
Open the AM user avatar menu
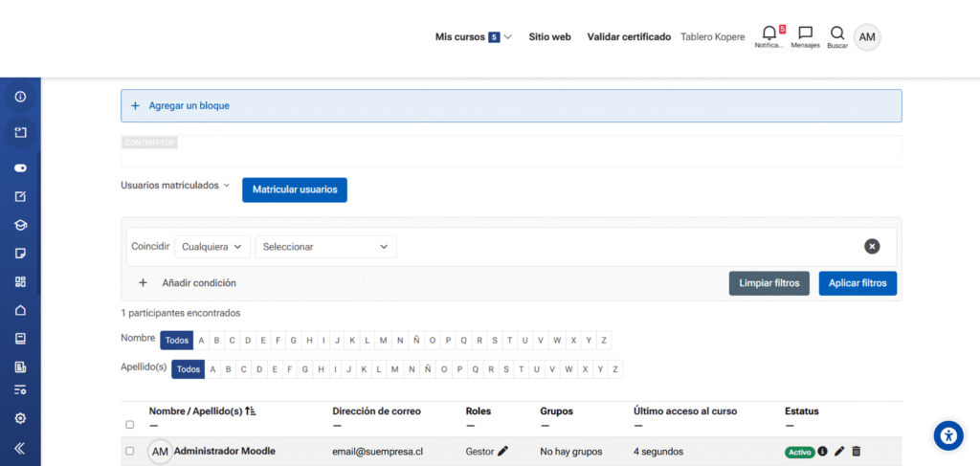point(867,37)
